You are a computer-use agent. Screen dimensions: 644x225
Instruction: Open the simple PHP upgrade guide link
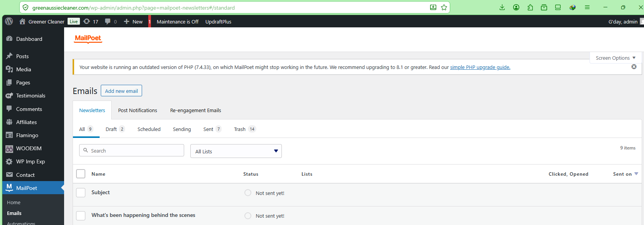(x=480, y=67)
